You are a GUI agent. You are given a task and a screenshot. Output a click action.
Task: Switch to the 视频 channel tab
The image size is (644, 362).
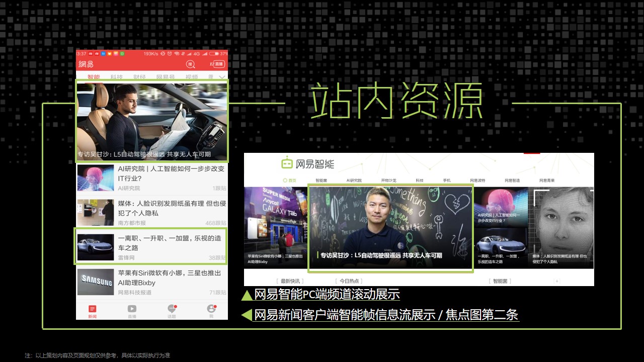coord(191,76)
